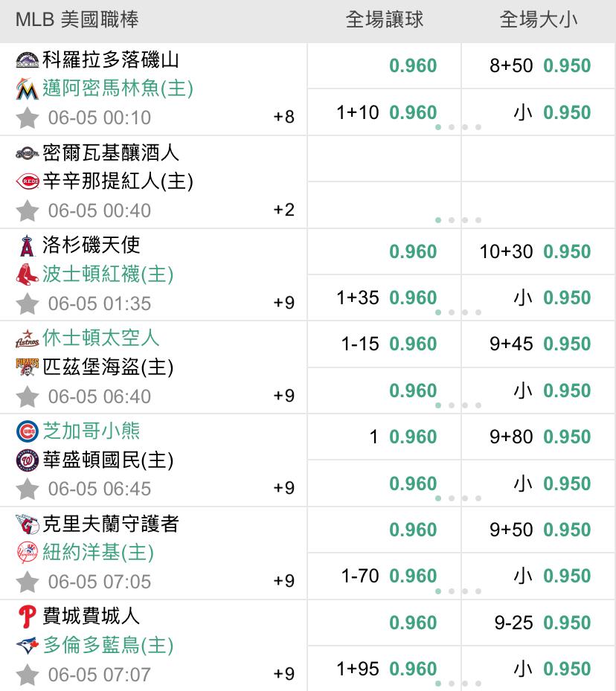This screenshot has width=616, height=691.
Task: Star the 06-05 00:40 Brewers vs Reds game
Action: coord(28,210)
